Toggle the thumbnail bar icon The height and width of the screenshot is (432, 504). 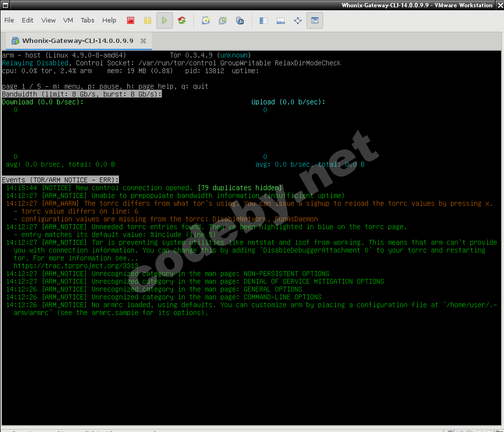[281, 20]
